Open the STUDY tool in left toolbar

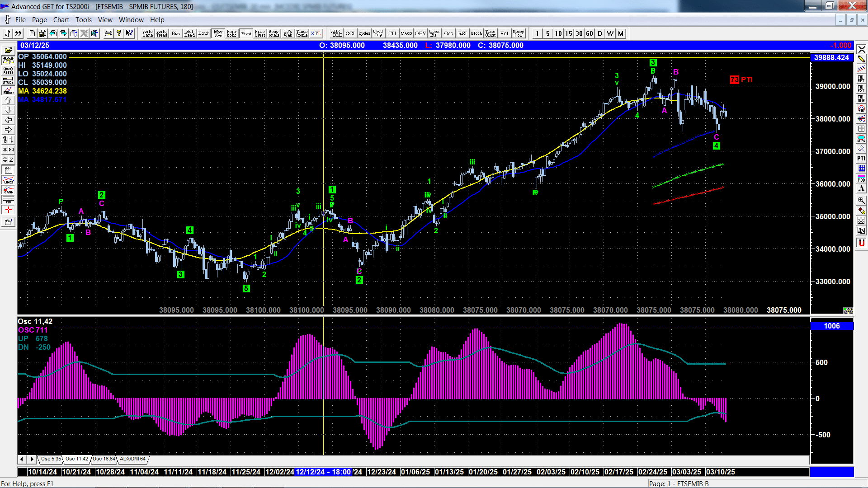pos(8,80)
